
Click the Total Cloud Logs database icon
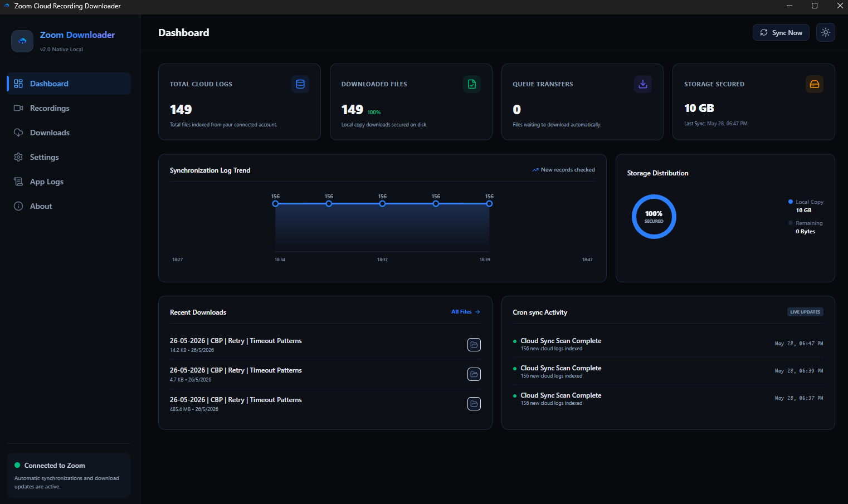(x=300, y=84)
